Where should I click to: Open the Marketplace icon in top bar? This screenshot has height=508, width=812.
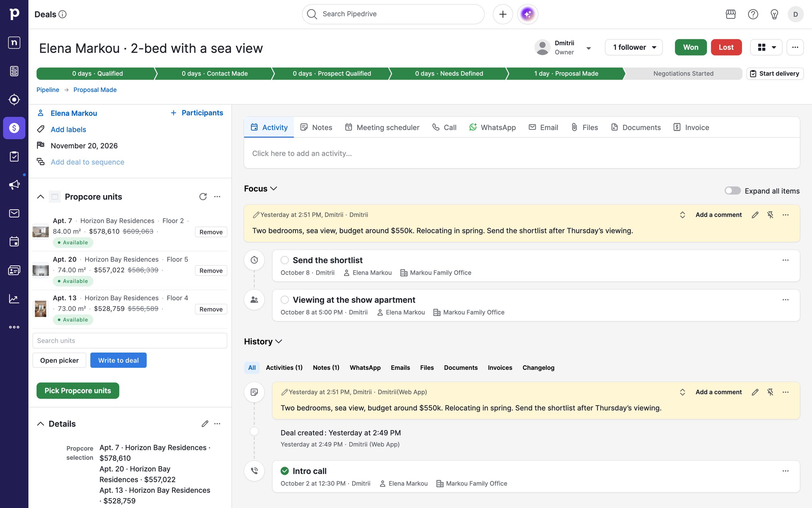pyautogui.click(x=731, y=14)
